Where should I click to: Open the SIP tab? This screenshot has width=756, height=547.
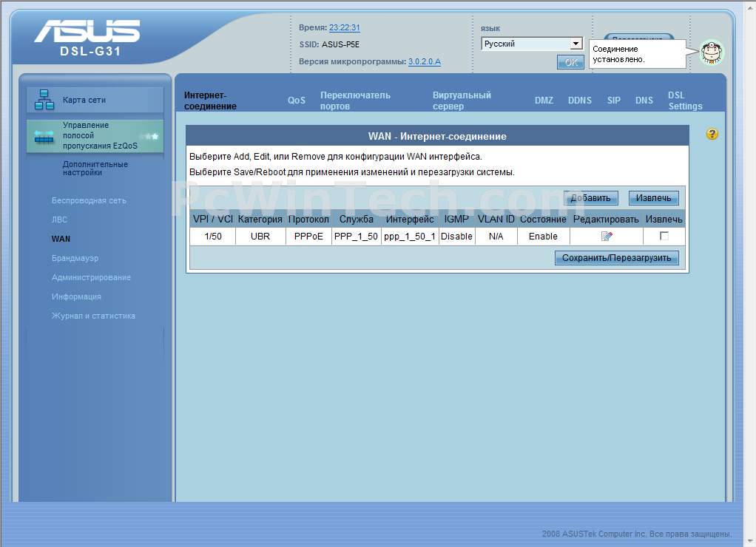(614, 101)
